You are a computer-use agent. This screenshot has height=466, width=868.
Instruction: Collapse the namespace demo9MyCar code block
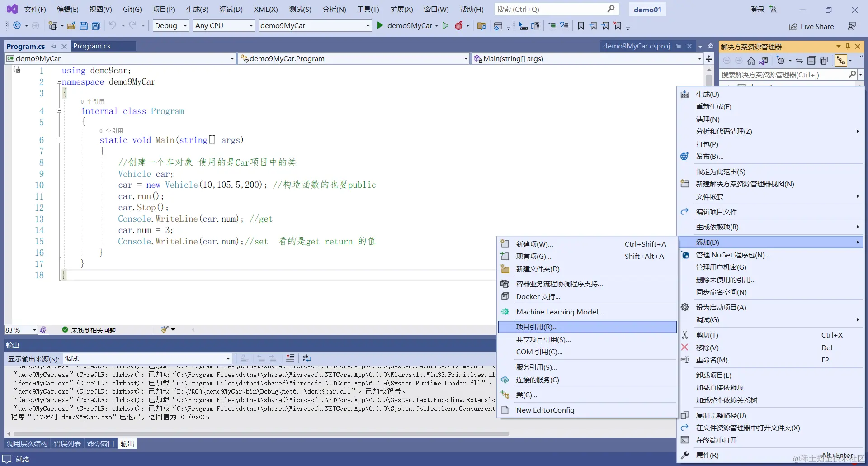pyautogui.click(x=59, y=82)
